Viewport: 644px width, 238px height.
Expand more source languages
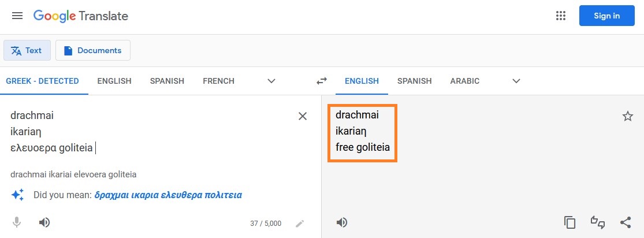tap(271, 81)
